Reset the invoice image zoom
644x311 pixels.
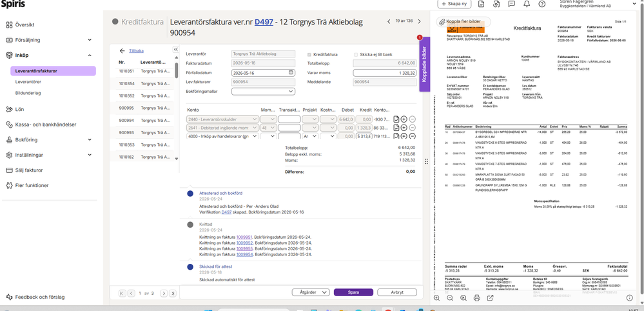pyautogui.click(x=463, y=298)
